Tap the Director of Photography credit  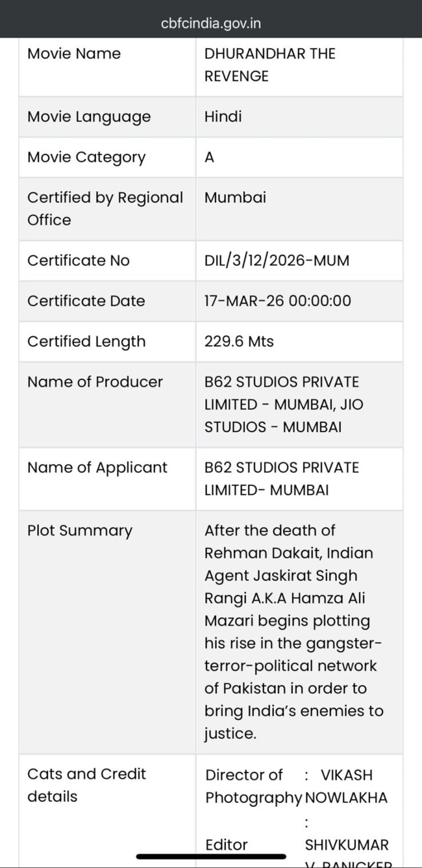click(253, 785)
